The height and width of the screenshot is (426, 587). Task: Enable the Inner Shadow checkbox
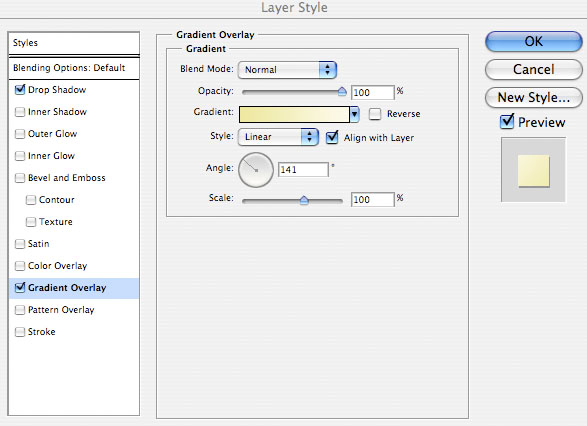coord(20,112)
